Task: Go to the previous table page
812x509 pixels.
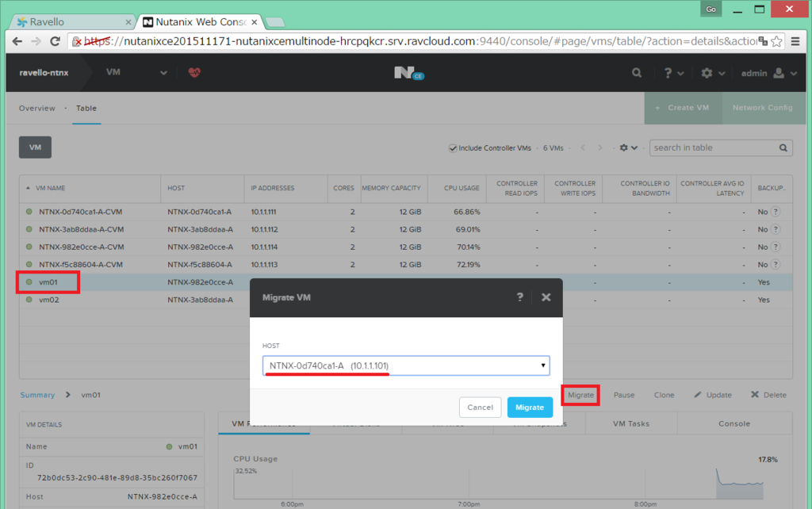Action: [x=583, y=148]
